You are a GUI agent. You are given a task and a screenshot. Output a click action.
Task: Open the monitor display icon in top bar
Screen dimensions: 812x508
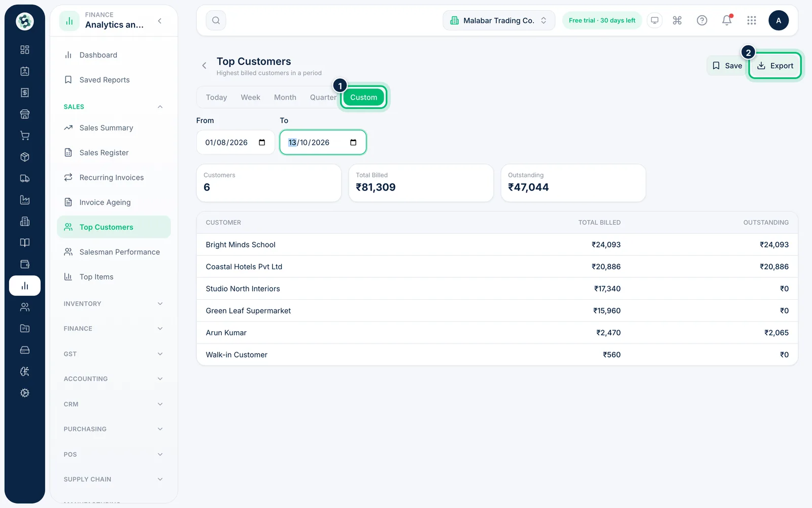(x=655, y=20)
